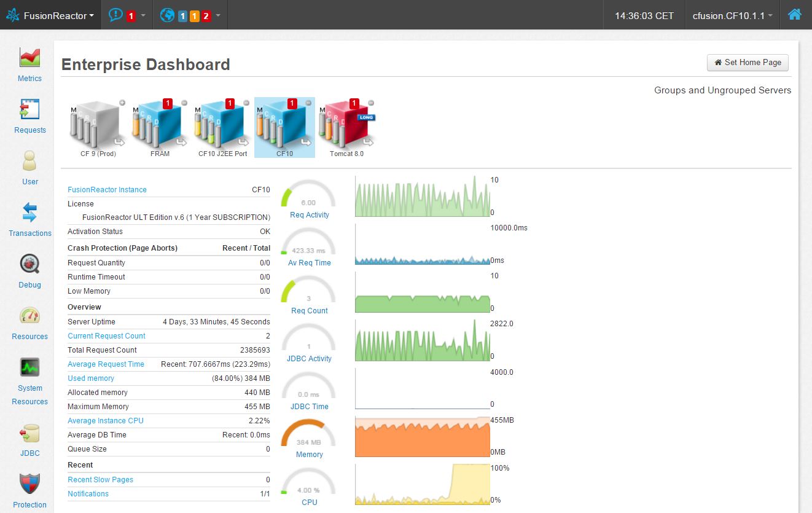
Task: Click the yellow CPU usage chart
Action: [423, 484]
